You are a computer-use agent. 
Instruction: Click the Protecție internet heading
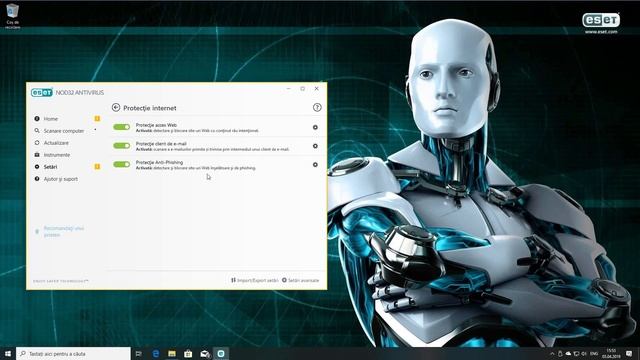click(150, 108)
